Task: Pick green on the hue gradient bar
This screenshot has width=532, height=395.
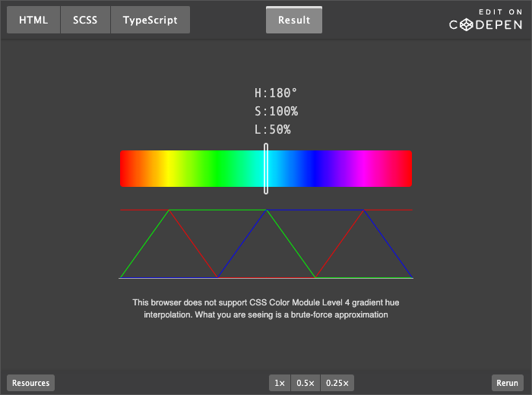Action: [x=217, y=169]
